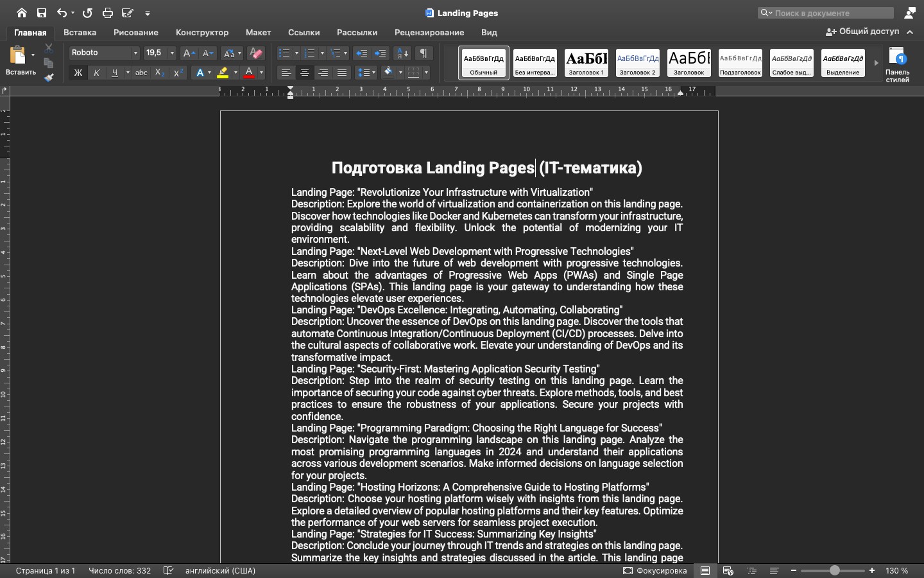Toggle underline (Ч) formatting
The image size is (924, 578).
point(115,73)
